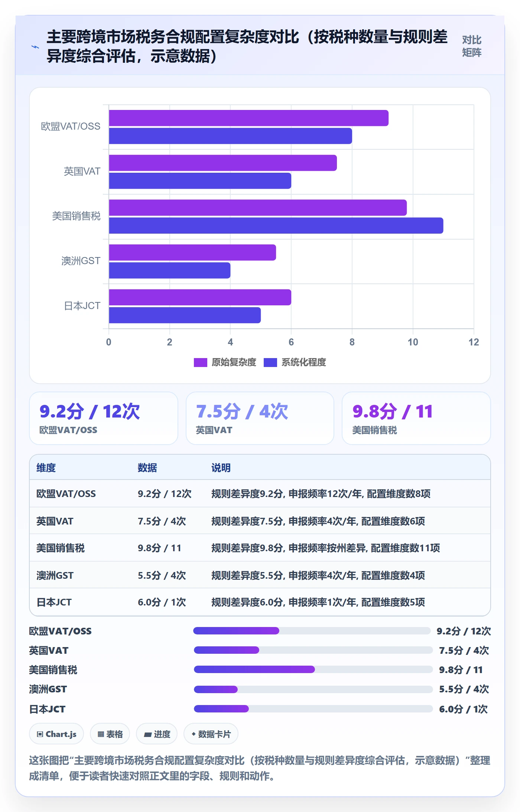Toggle the 系统化程度 legend swatch
Image resolution: width=520 pixels, height=812 pixels.
(270, 362)
